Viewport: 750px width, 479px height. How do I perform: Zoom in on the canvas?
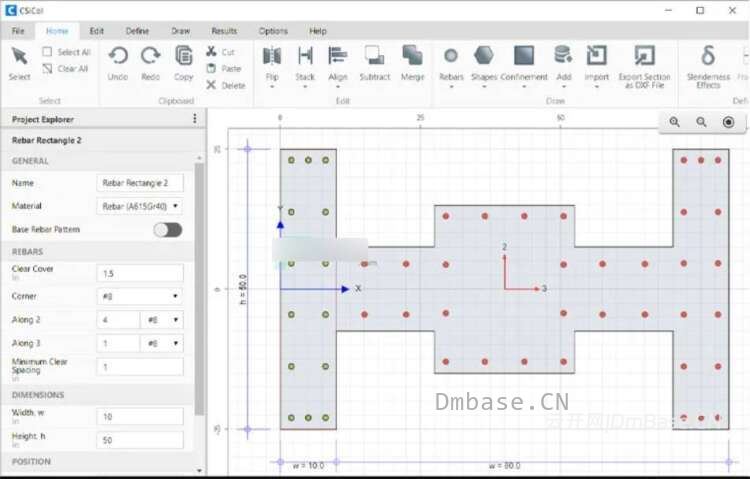tap(674, 122)
